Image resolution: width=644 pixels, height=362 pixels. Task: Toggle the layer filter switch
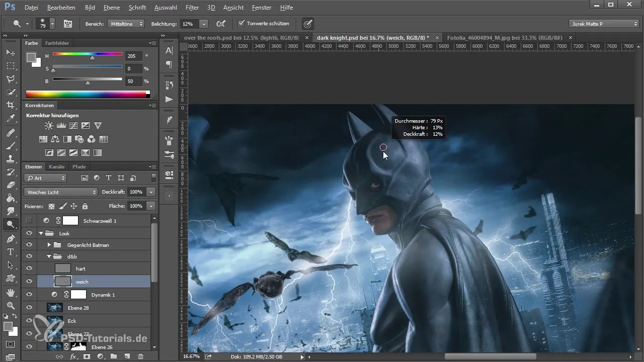click(x=153, y=178)
